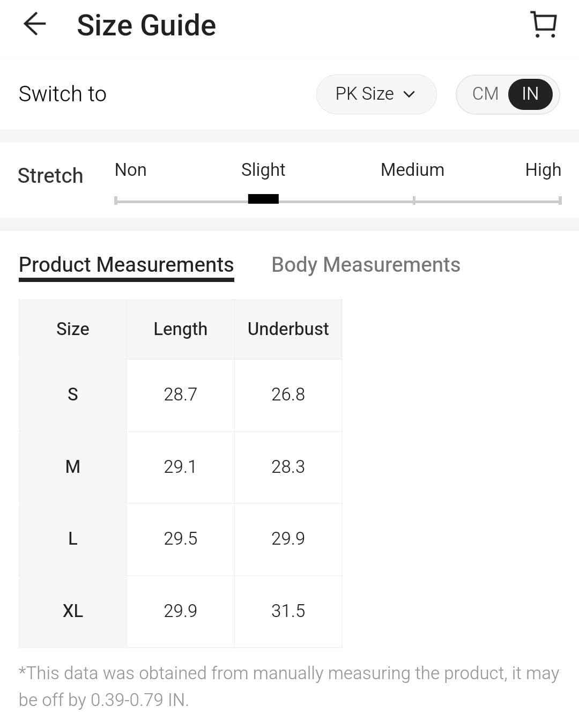Expand size region chevron arrow
This screenshot has width=579, height=728.
point(409,94)
